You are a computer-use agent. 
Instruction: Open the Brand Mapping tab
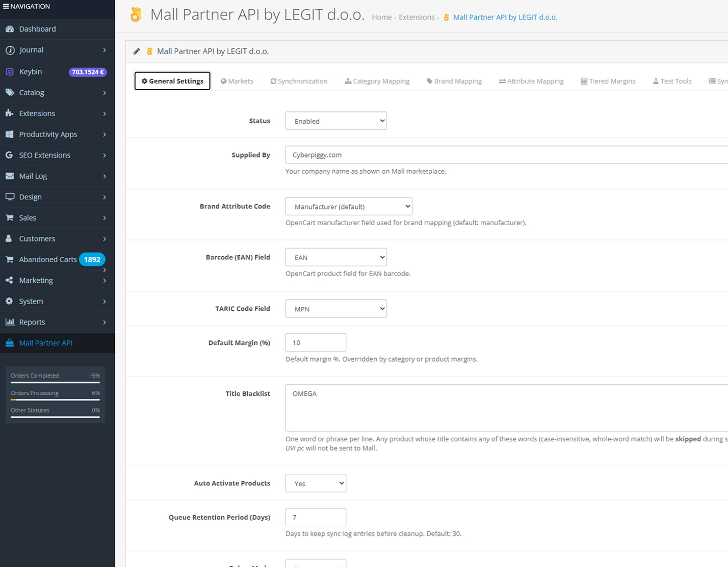coord(454,81)
